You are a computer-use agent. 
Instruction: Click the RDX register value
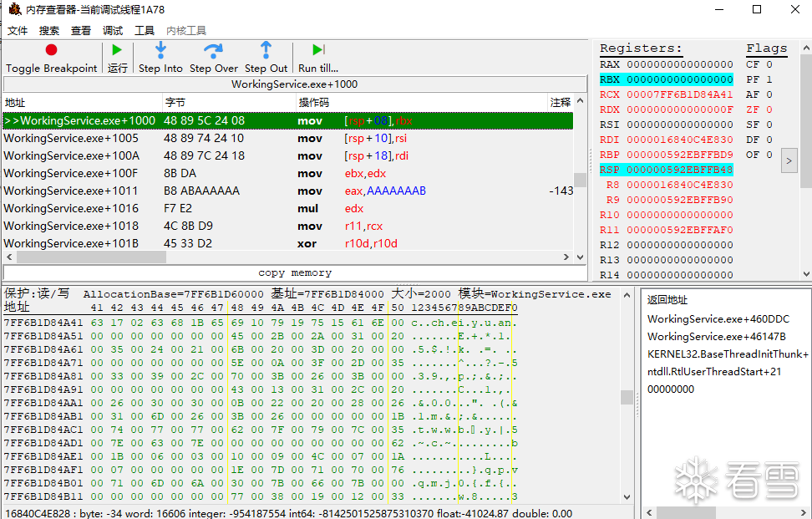(x=680, y=109)
